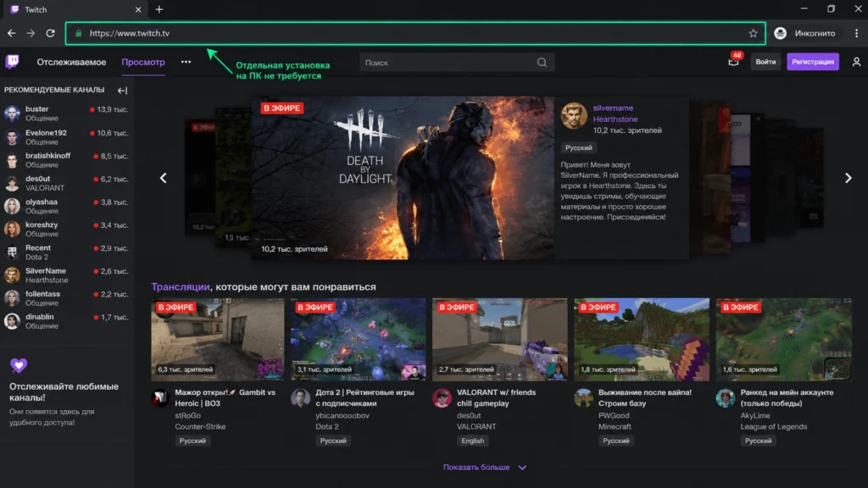The height and width of the screenshot is (488, 868).
Task: Click the search magnifier icon
Action: (x=542, y=63)
